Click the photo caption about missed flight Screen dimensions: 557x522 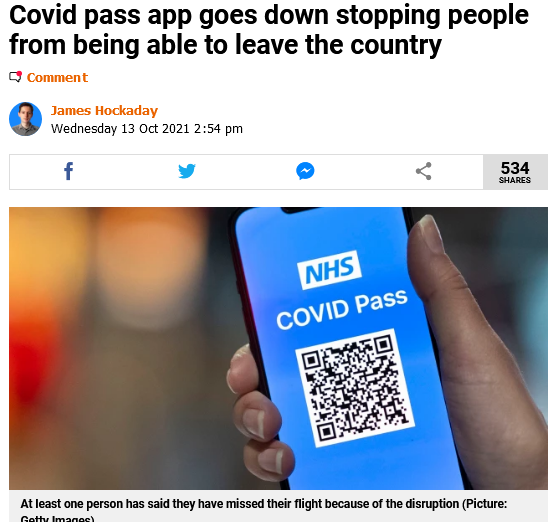pyautogui.click(x=264, y=510)
